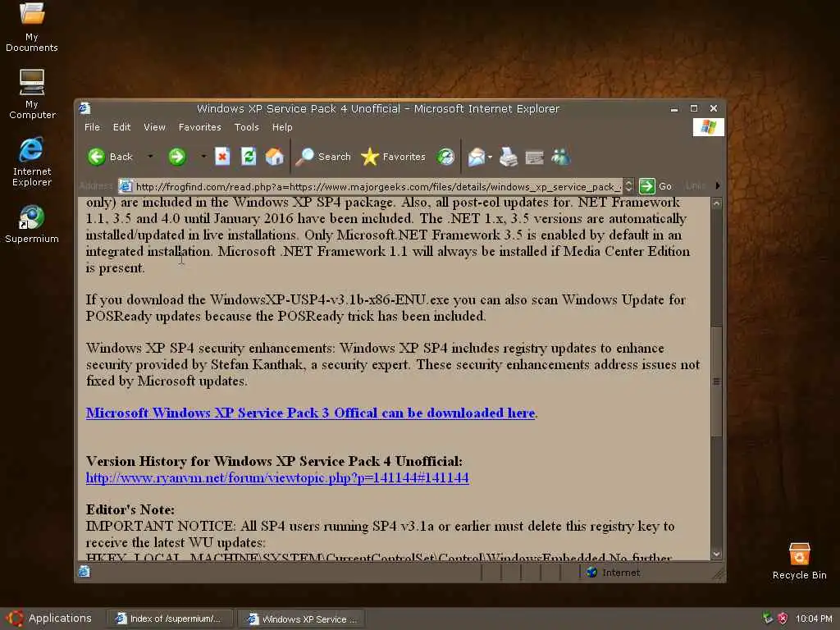This screenshot has height=630, width=840.
Task: Open My Documents desktop icon
Action: [x=32, y=27]
